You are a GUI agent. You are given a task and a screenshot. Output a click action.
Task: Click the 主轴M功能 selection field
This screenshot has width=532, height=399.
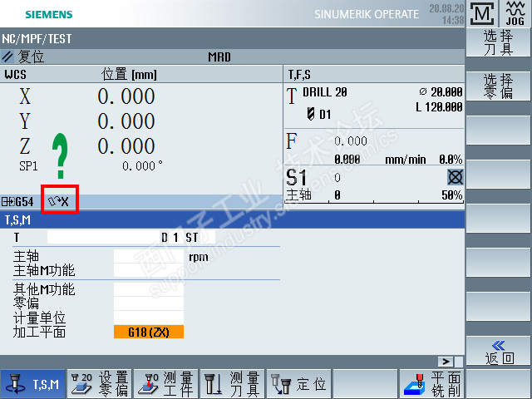tap(149, 270)
